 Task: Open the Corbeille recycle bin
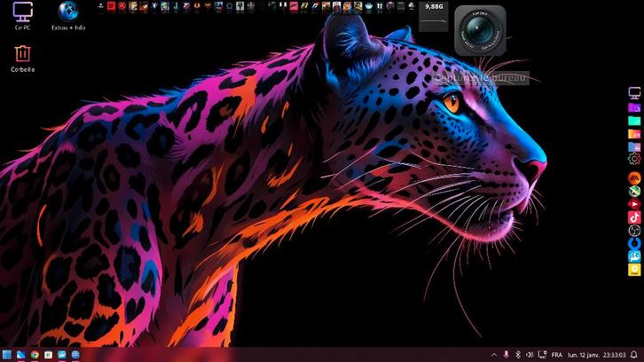pyautogui.click(x=22, y=55)
